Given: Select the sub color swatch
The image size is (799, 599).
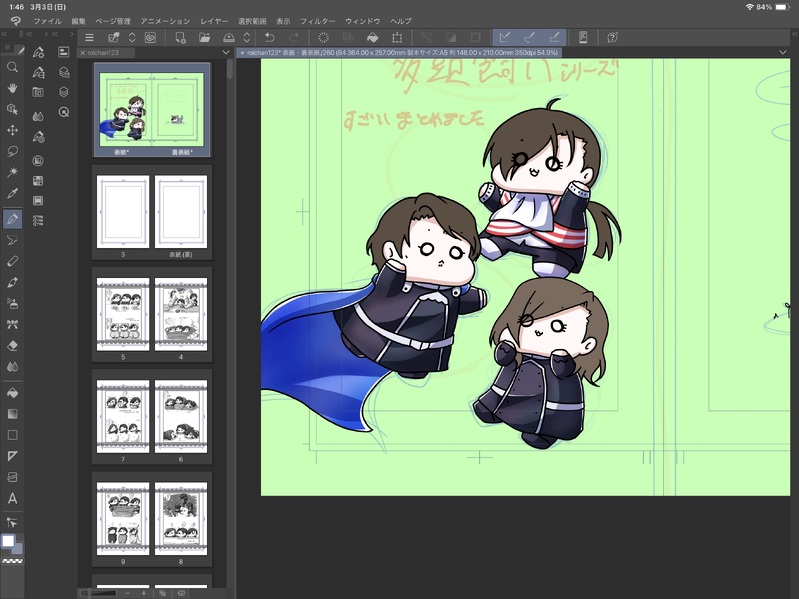Looking at the screenshot, I should pyautogui.click(x=17, y=549).
